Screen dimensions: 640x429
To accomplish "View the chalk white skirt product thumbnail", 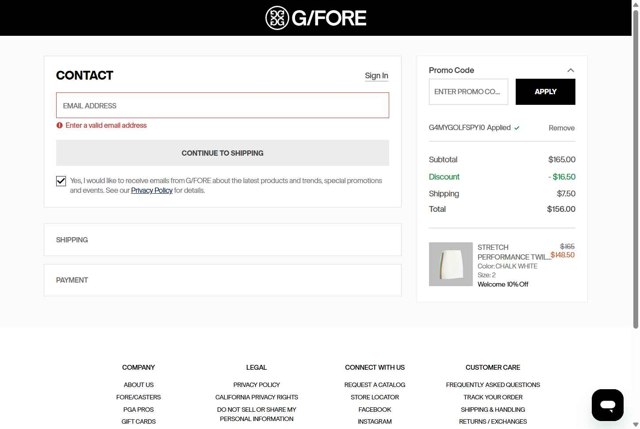I will point(451,264).
